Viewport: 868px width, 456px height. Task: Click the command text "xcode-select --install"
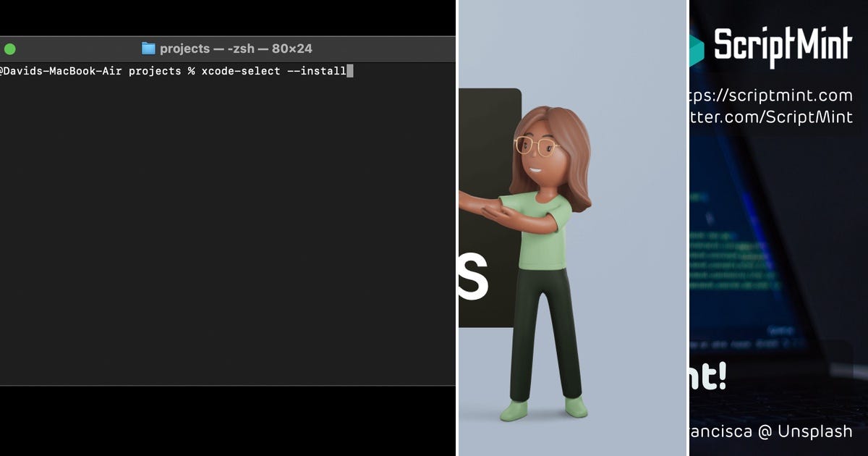(273, 71)
